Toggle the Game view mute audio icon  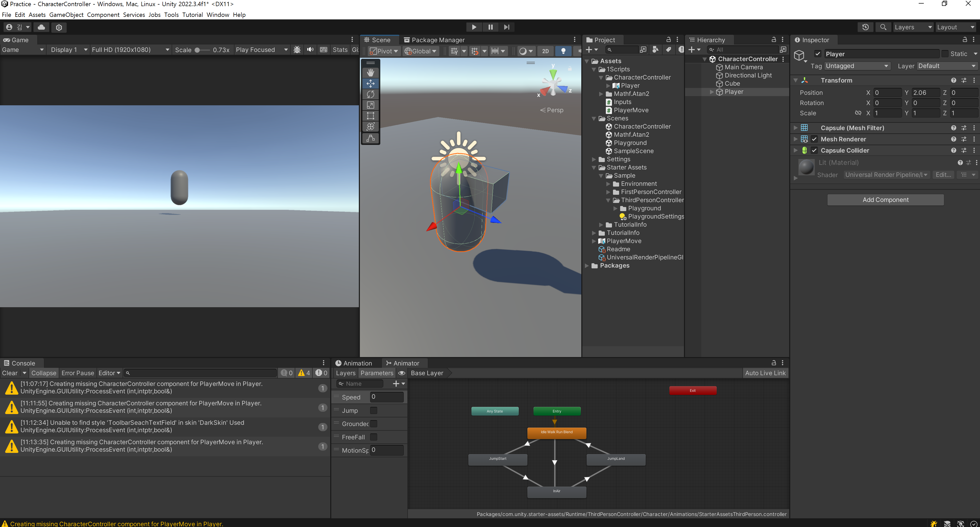tap(310, 50)
